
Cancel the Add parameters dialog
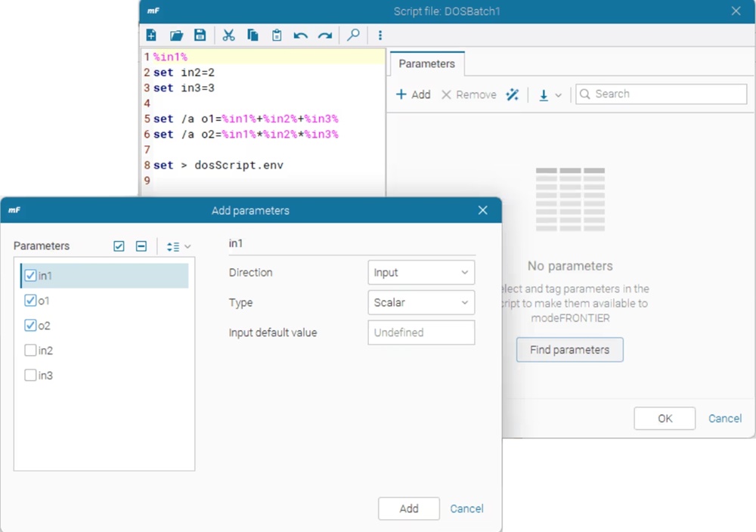click(x=466, y=509)
